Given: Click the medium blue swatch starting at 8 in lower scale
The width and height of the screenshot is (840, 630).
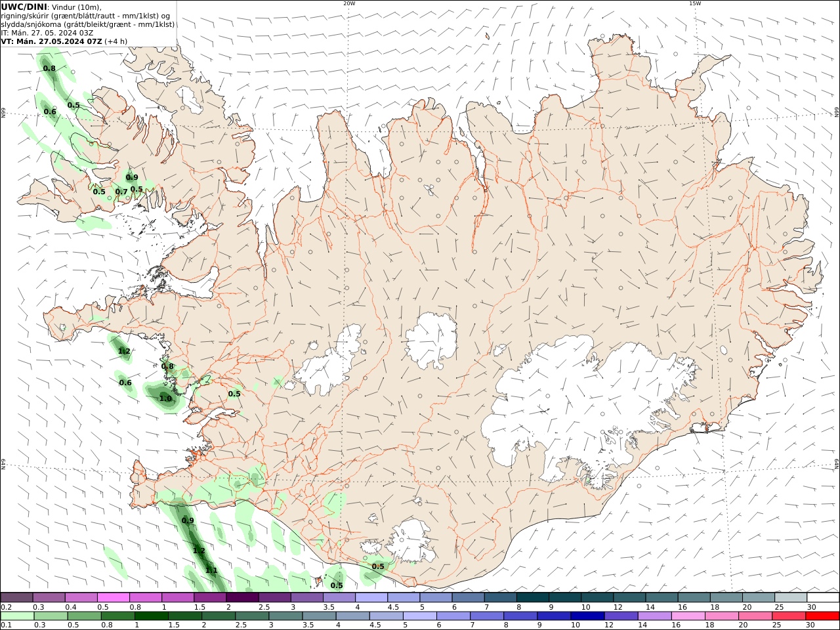Looking at the screenshot, I should [520, 616].
